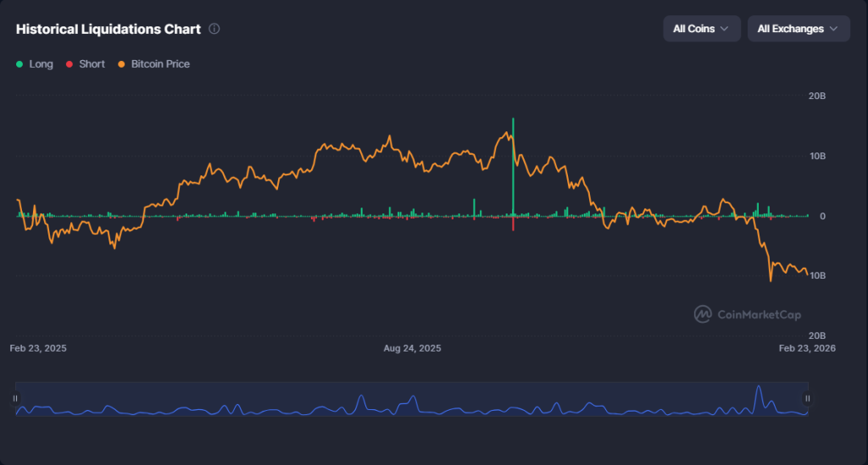This screenshot has height=465, width=868.
Task: Open the All Coins dropdown
Action: coord(701,29)
